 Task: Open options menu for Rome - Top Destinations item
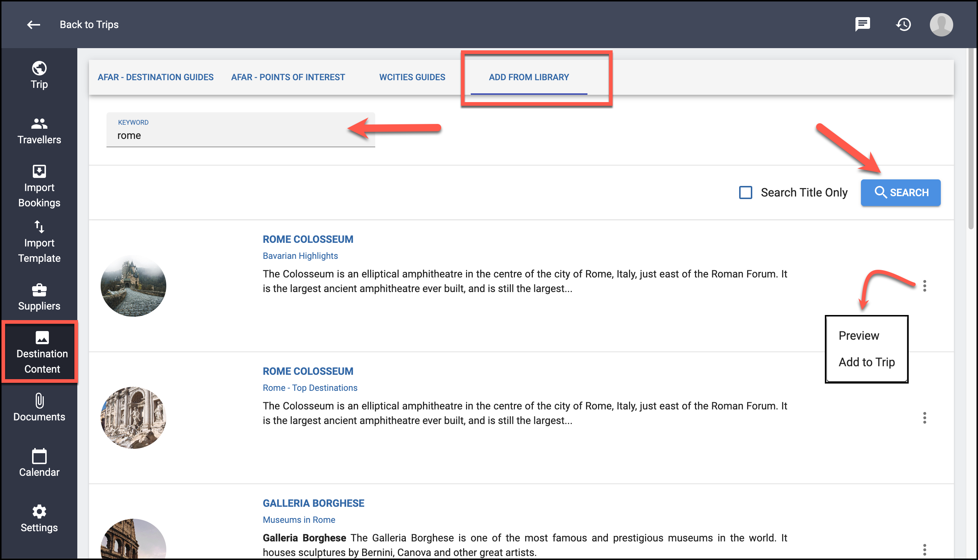pos(924,418)
